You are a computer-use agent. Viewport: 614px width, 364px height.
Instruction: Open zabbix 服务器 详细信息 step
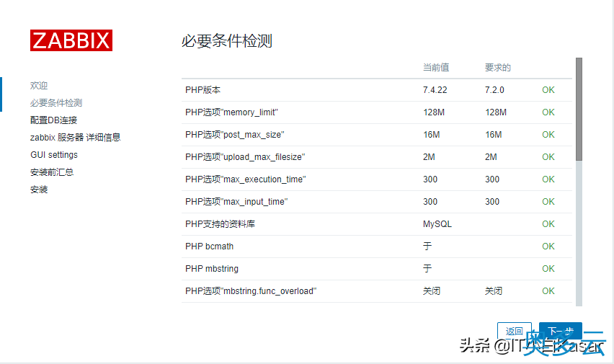75,137
